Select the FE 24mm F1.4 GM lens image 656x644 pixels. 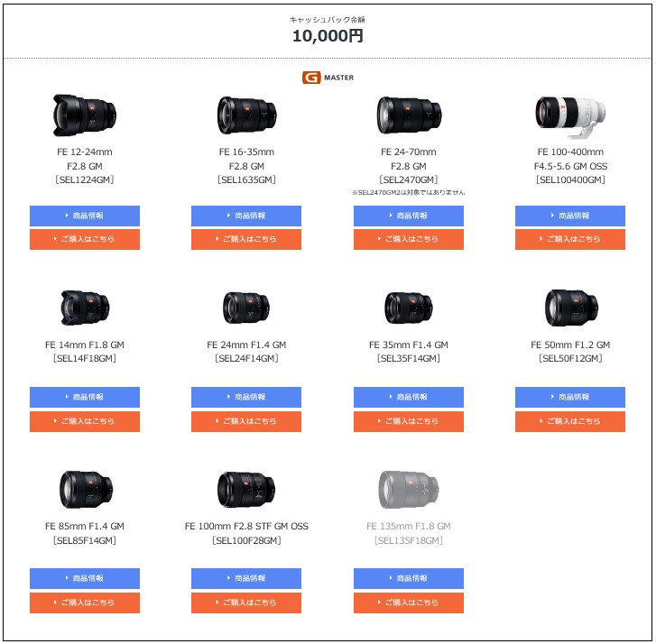click(246, 308)
